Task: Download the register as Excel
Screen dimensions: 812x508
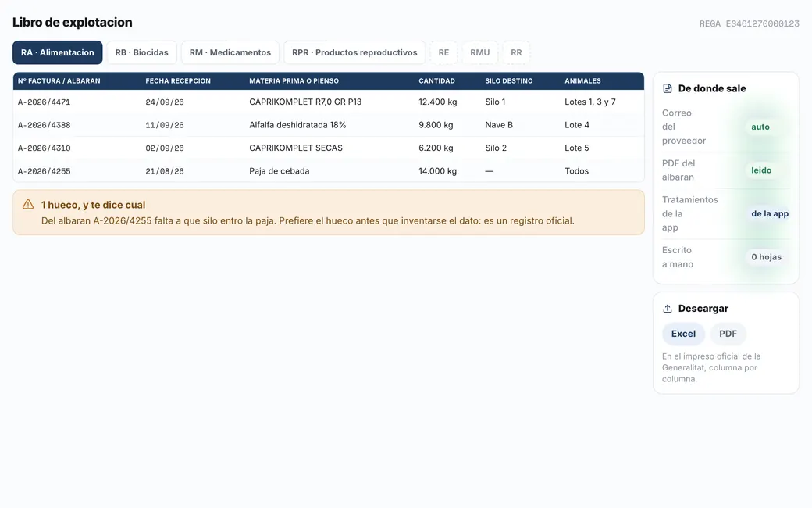Action: tap(684, 334)
